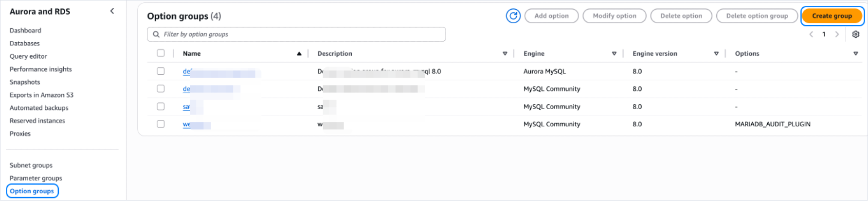Sort ascending by Name column arrow
This screenshot has width=868, height=201.
tap(299, 54)
